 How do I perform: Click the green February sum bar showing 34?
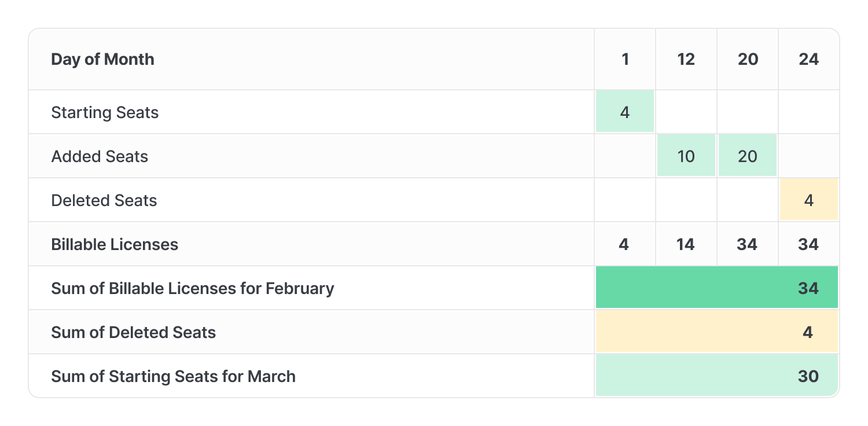pyautogui.click(x=717, y=288)
